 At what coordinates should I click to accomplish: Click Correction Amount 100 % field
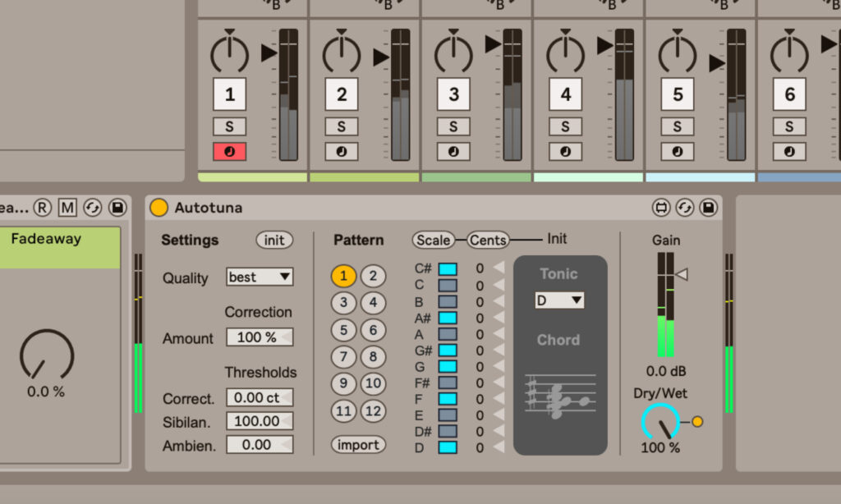point(260,337)
